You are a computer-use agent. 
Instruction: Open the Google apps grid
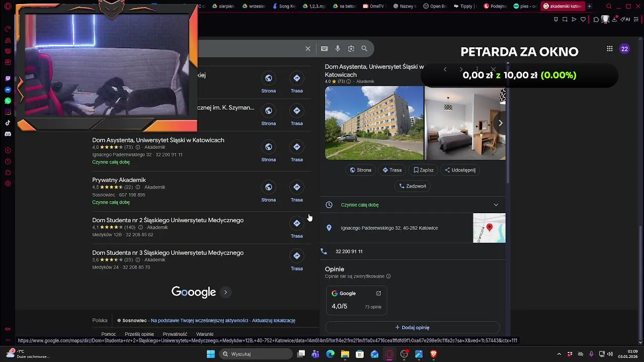tap(609, 49)
